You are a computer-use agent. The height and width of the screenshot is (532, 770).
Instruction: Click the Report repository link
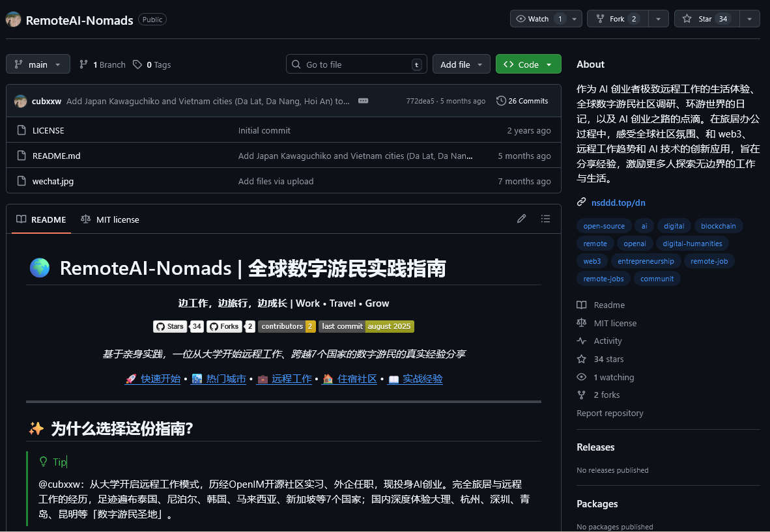coord(610,413)
